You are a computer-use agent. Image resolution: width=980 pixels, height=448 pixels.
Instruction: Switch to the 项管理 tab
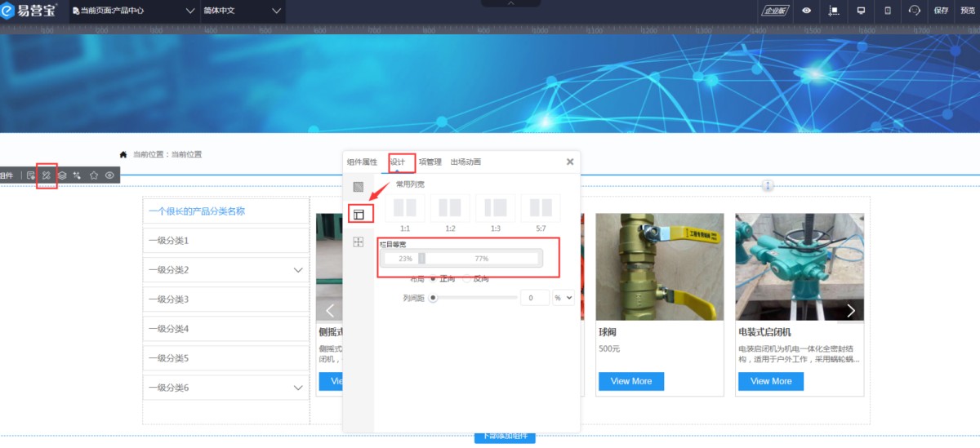pyautogui.click(x=430, y=162)
